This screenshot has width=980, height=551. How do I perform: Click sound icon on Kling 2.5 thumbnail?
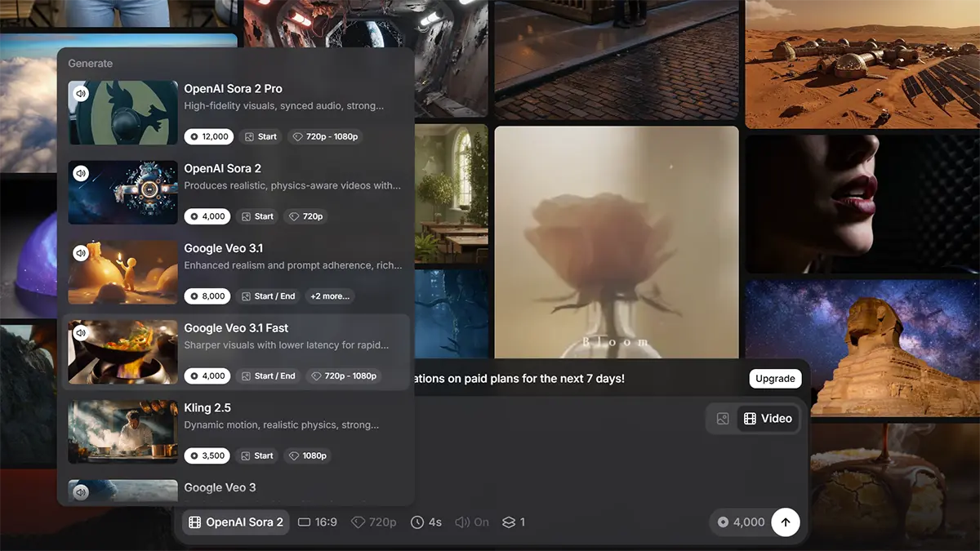tap(80, 413)
